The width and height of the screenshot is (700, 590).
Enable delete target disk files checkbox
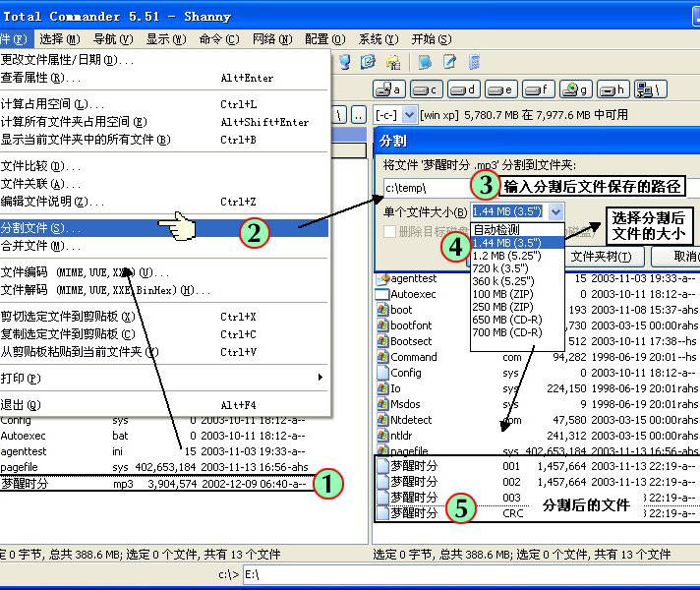(390, 232)
